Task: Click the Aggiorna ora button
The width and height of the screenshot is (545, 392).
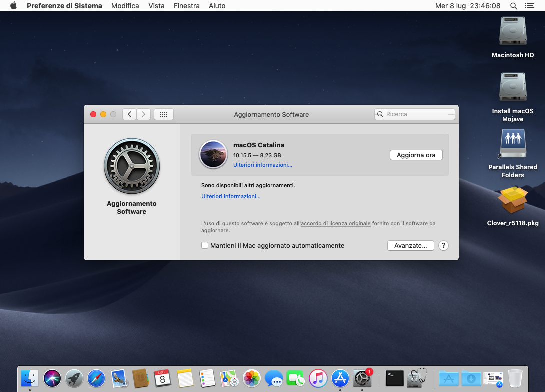Action: pyautogui.click(x=416, y=155)
